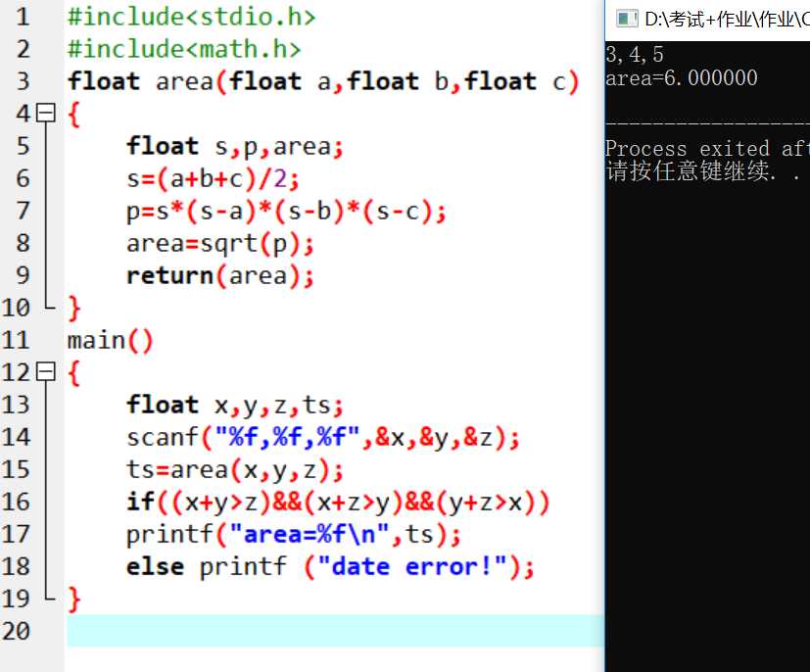Screen dimensions: 810x672
Task: Click the '#include<stdio.h>' line
Action: tap(192, 17)
